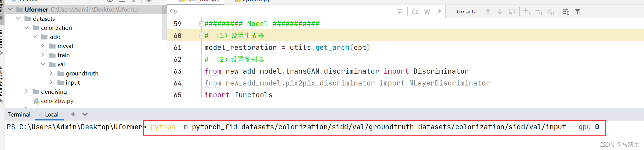Expand the groundtruth folder
Screen dimensions: 644x150
(x=51, y=73)
